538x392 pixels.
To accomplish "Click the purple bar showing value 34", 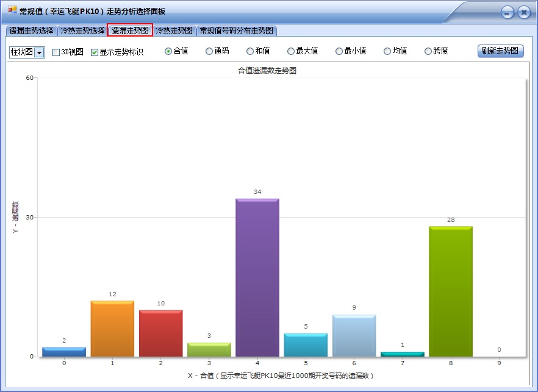I will click(257, 274).
